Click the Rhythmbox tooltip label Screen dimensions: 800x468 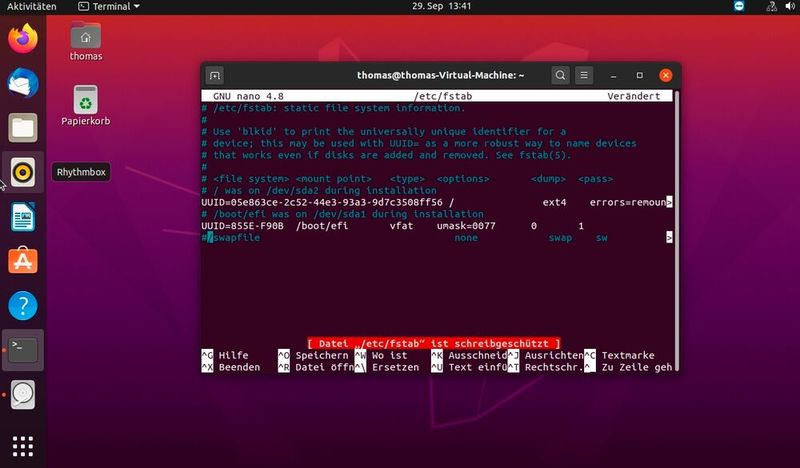click(81, 172)
